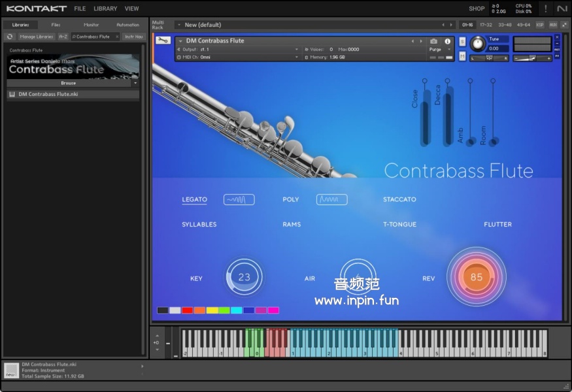This screenshot has width=572, height=392.
Task: Enable the SYLLABLES articulation
Action: click(199, 224)
